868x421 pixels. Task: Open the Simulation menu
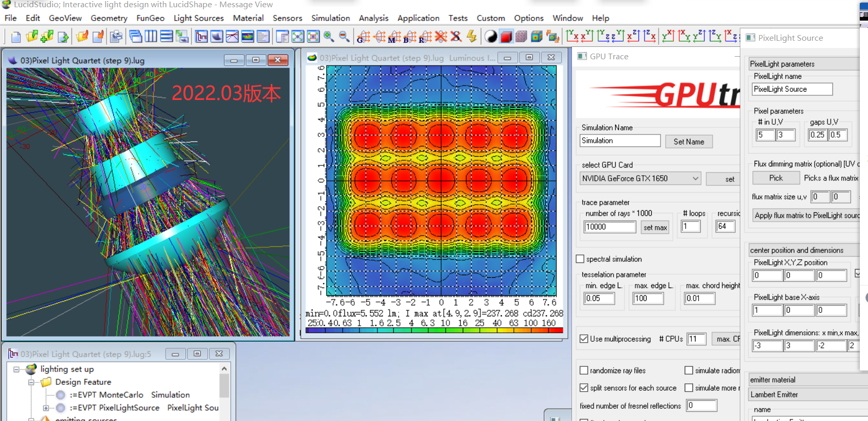coord(330,18)
